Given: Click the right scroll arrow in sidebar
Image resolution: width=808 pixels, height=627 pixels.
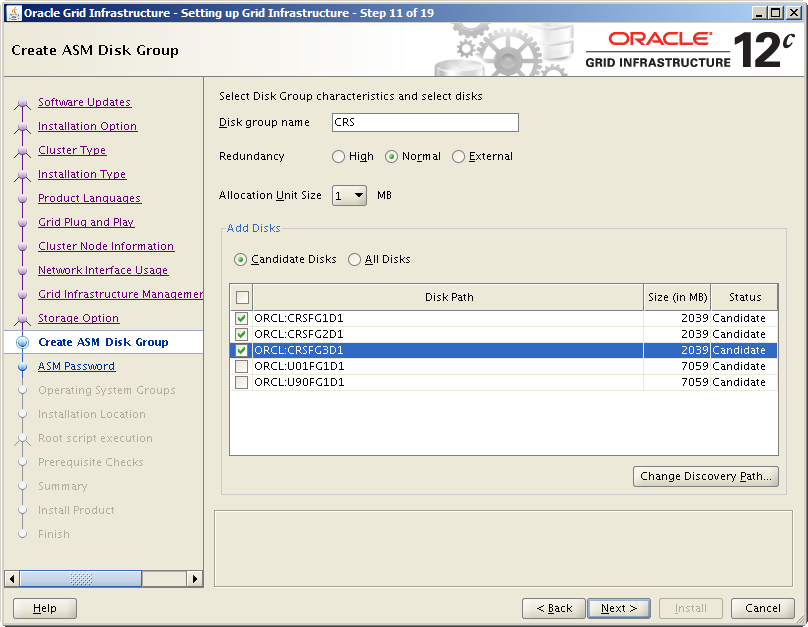Looking at the screenshot, I should 195,579.
